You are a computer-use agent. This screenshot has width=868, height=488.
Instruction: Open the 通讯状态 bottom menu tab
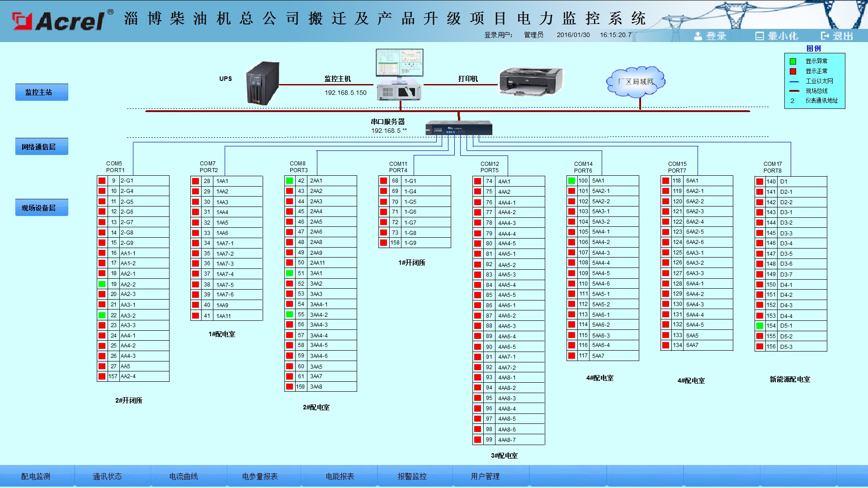(107, 476)
